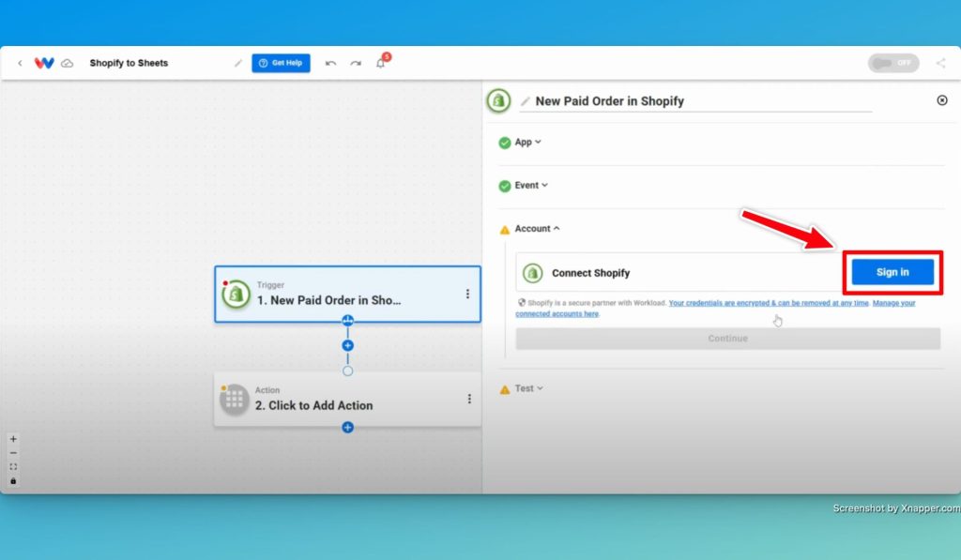961x560 pixels.
Task: Redo the last change
Action: pos(356,63)
